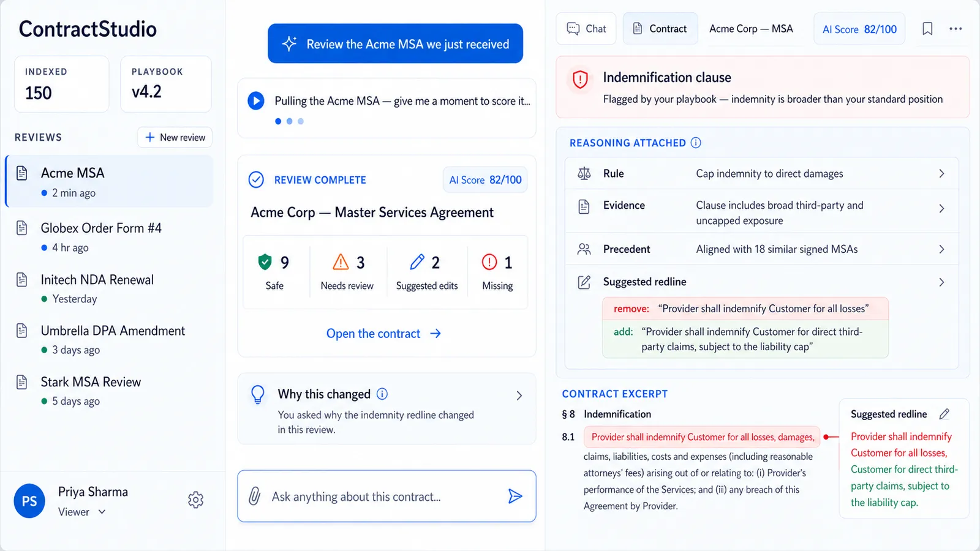Click the red Missing alert icon
The height and width of the screenshot is (551, 980).
click(489, 262)
